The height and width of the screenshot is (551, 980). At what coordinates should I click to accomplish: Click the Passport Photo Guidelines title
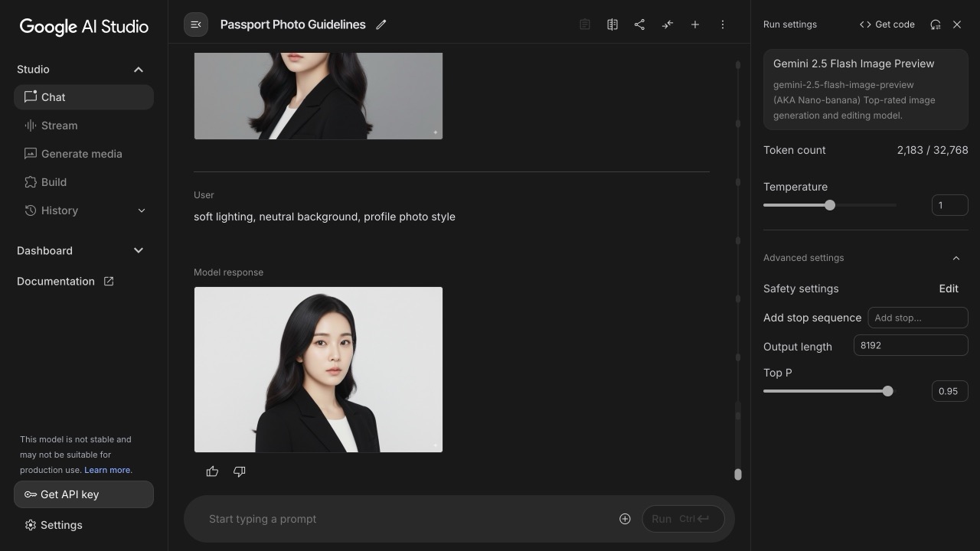click(x=293, y=24)
